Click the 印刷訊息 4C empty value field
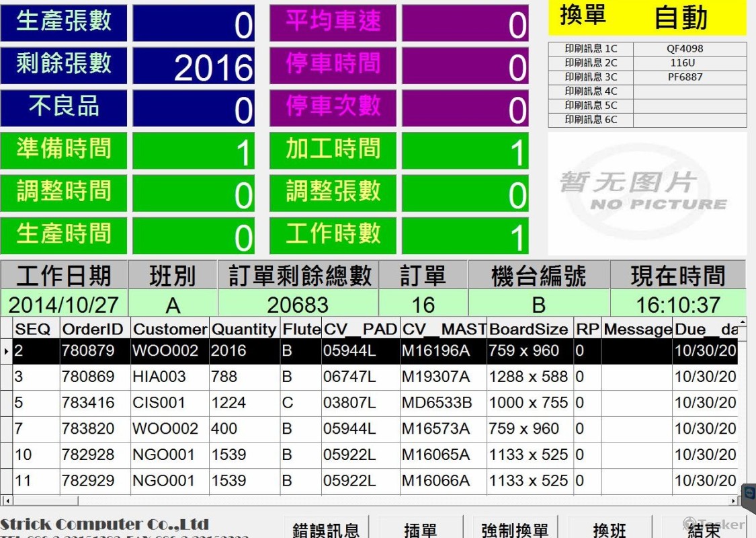756x538 pixels. point(689,91)
